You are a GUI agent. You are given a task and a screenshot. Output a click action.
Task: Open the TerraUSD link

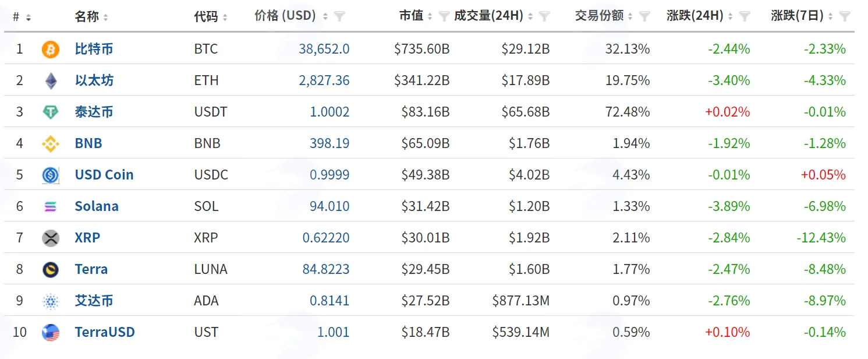coord(105,332)
